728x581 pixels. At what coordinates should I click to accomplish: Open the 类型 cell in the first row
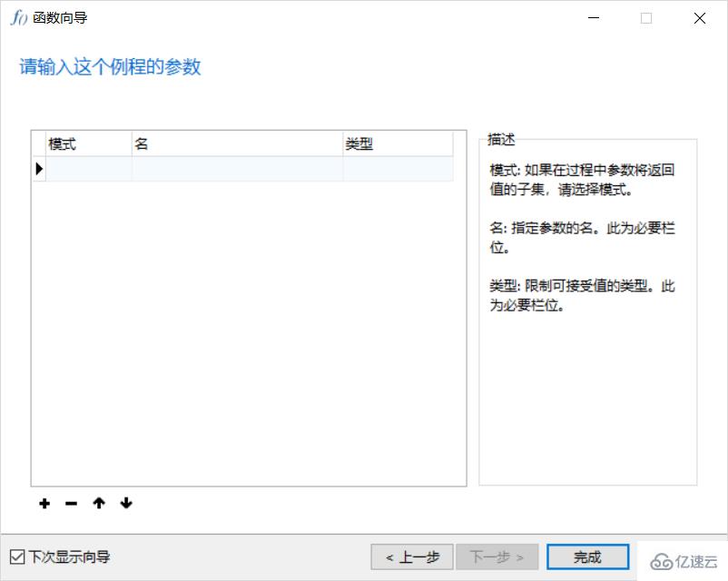[x=397, y=169]
